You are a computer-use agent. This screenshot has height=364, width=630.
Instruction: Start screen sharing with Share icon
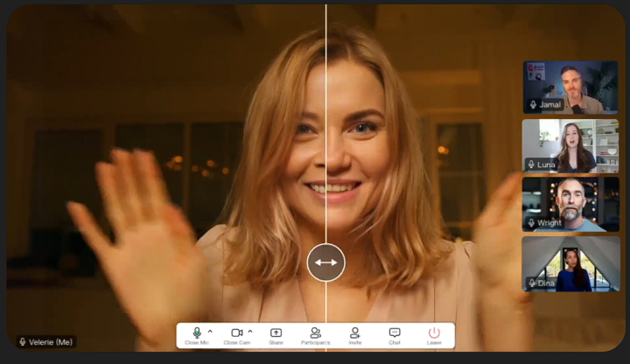click(276, 333)
